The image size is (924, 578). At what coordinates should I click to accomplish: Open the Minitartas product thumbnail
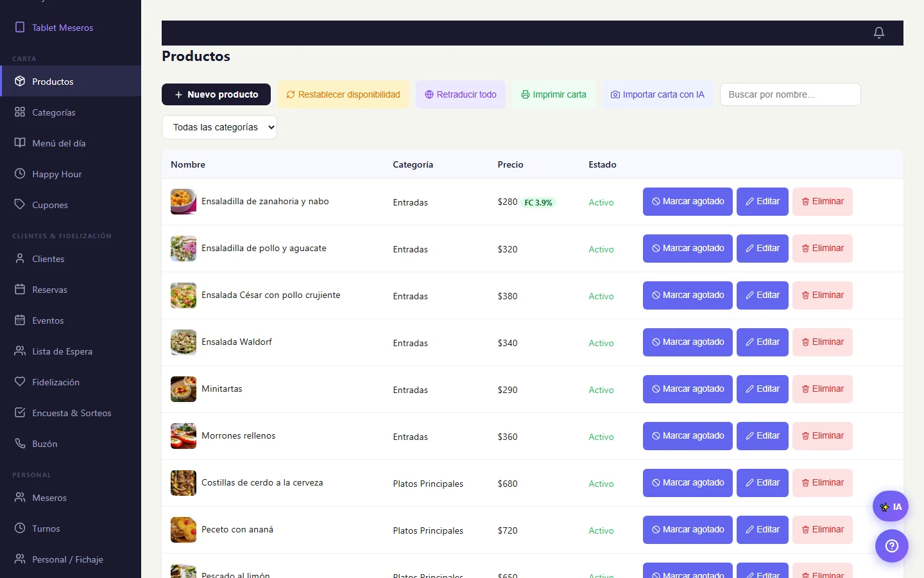tap(184, 389)
